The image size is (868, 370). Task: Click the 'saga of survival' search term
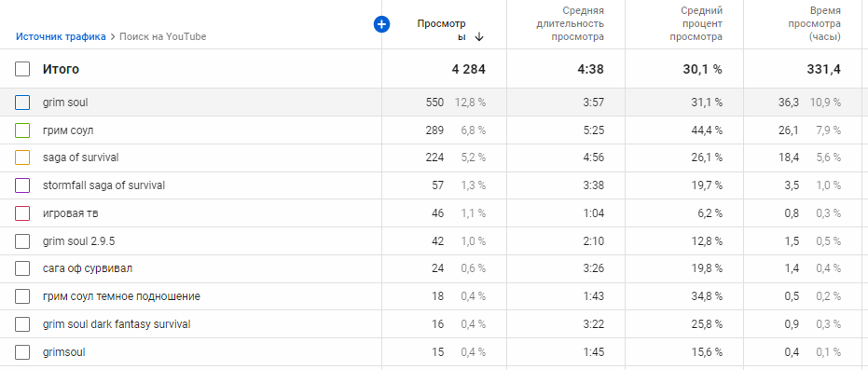point(81,158)
